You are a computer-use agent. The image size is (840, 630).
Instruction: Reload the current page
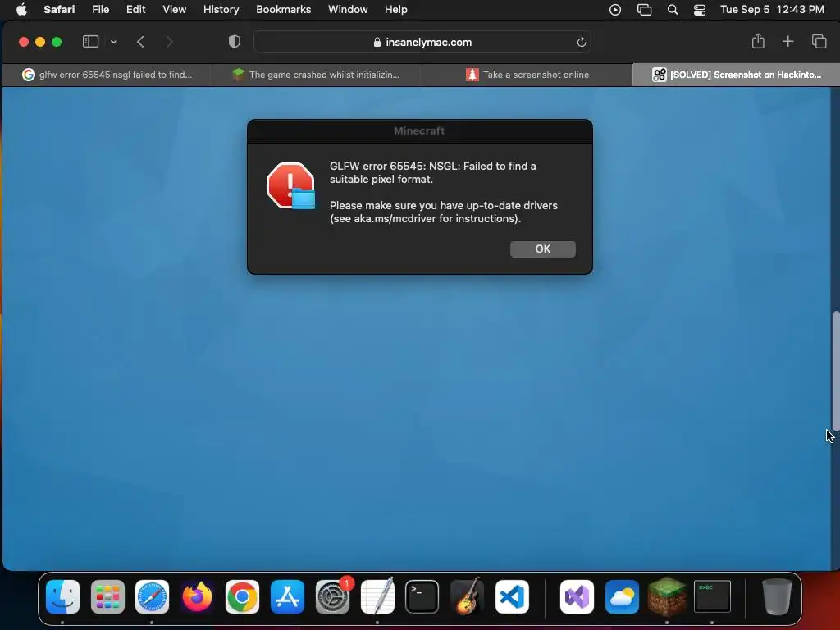[x=582, y=42]
